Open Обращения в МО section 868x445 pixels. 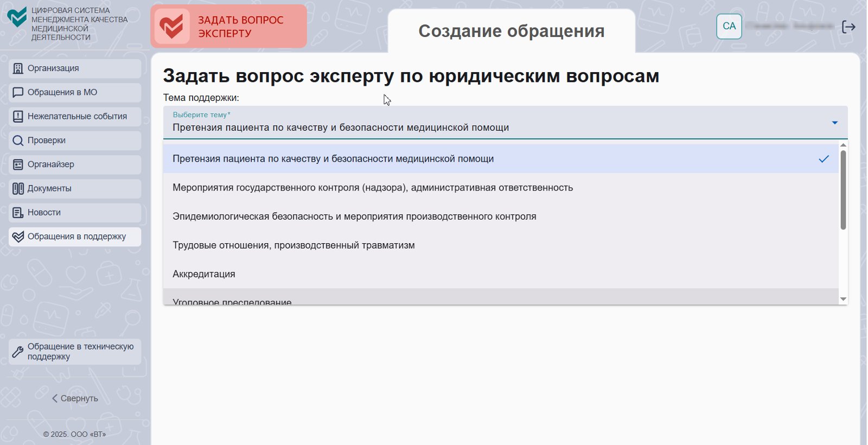[x=75, y=92]
